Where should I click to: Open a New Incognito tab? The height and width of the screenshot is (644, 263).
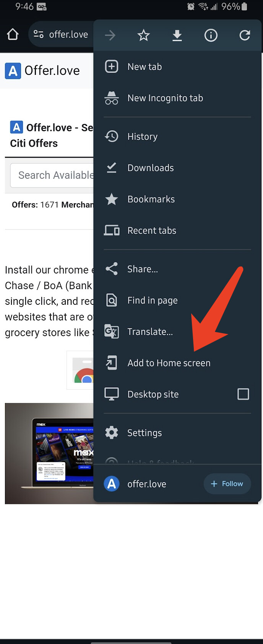pyautogui.click(x=178, y=98)
